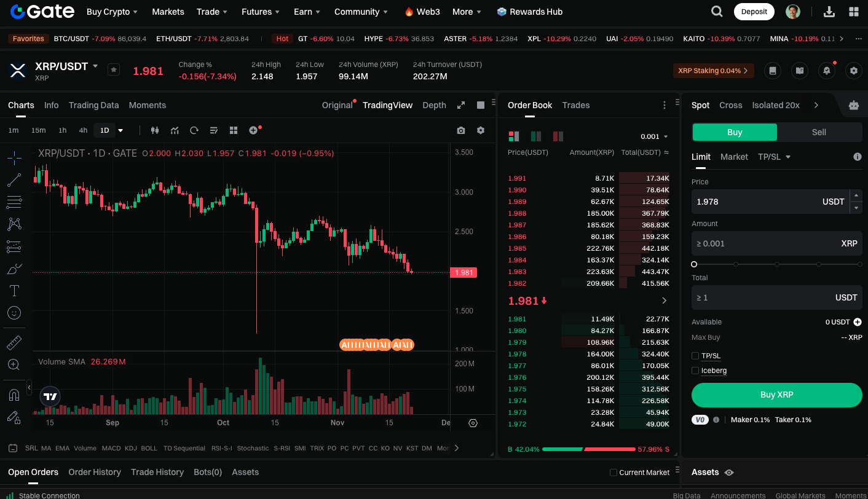868x499 pixels.
Task: Click the Buy XRP button
Action: point(777,395)
